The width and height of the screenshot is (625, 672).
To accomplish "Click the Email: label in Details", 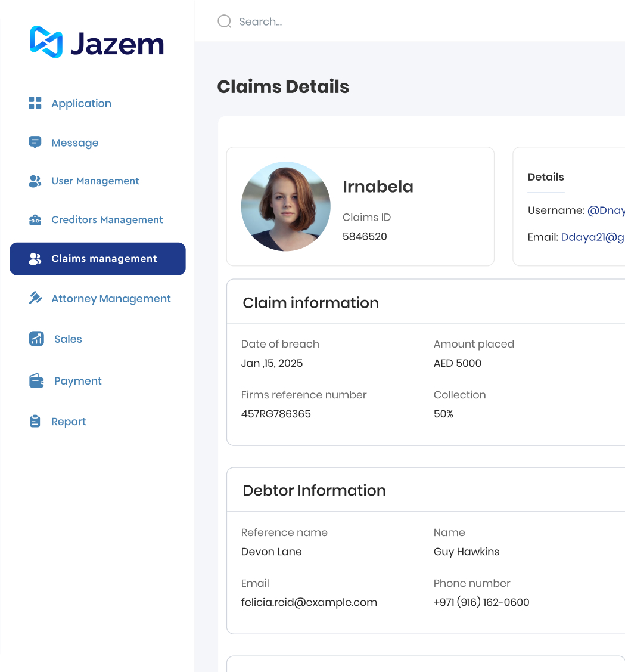I will point(543,237).
